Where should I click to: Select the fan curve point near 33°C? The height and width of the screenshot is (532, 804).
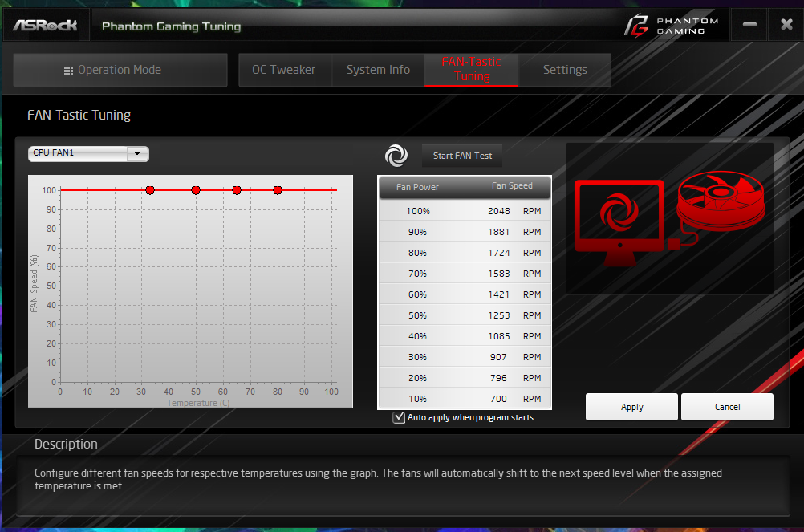pos(150,190)
